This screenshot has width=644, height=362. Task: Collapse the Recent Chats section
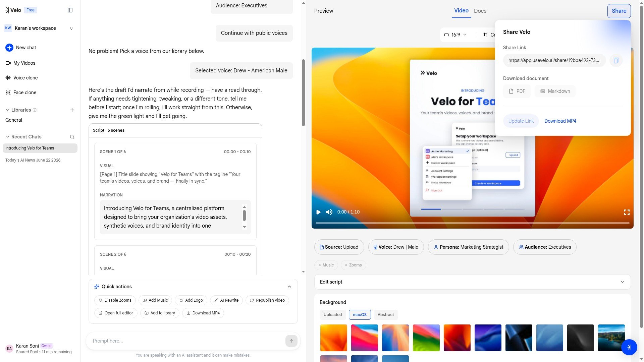coord(7,137)
